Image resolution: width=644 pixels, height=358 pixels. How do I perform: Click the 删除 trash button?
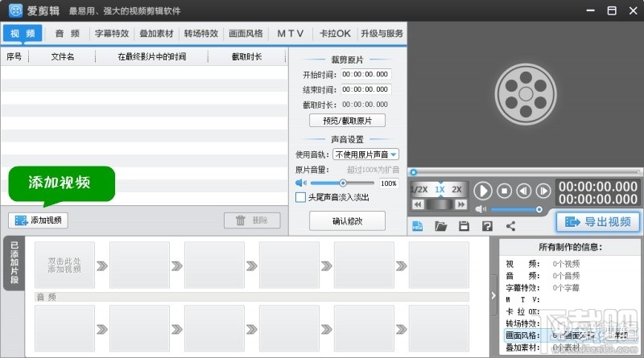click(252, 220)
